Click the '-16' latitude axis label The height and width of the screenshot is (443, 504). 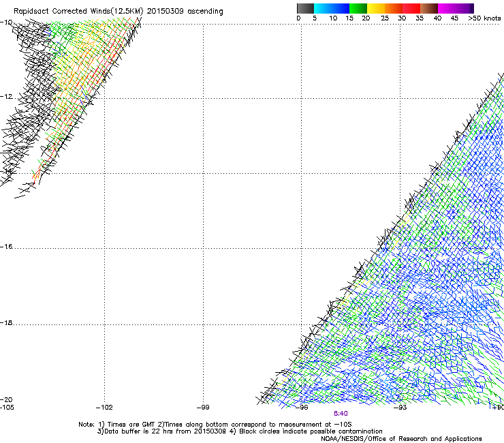click(x=6, y=247)
